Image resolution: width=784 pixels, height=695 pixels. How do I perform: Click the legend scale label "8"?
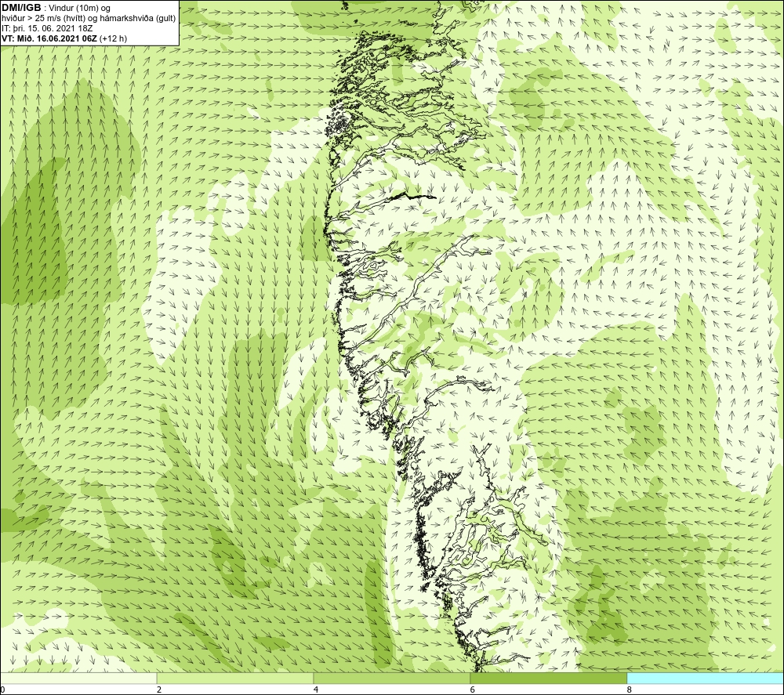[629, 690]
